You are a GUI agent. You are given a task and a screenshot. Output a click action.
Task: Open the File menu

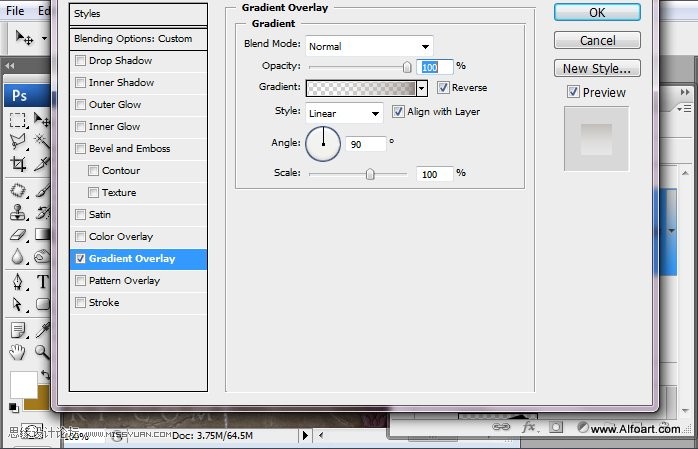point(15,11)
